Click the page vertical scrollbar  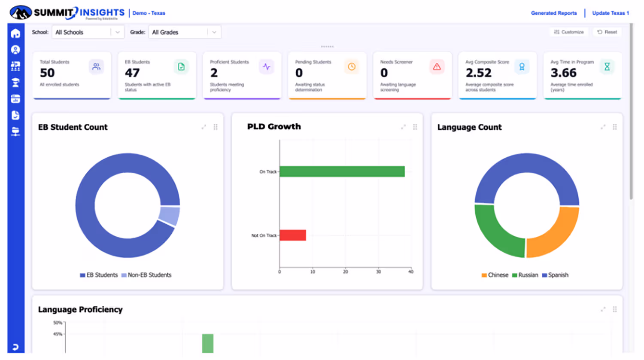pyautogui.click(x=631, y=112)
